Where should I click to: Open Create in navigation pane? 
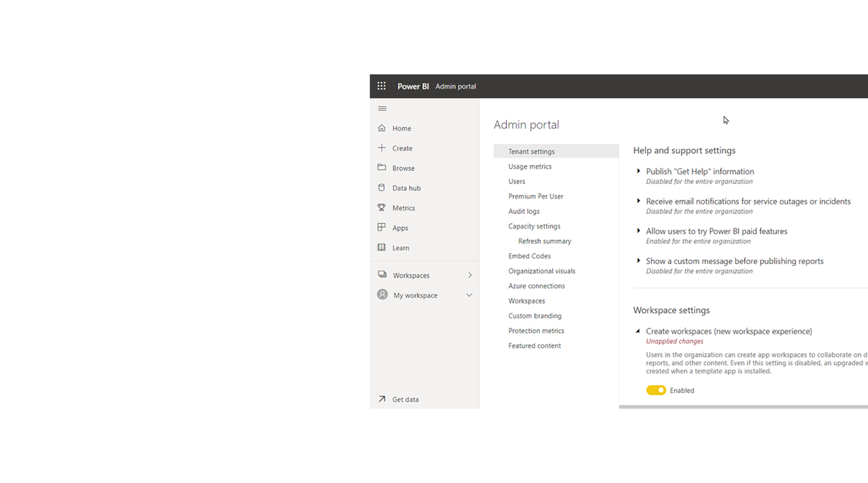pos(402,148)
